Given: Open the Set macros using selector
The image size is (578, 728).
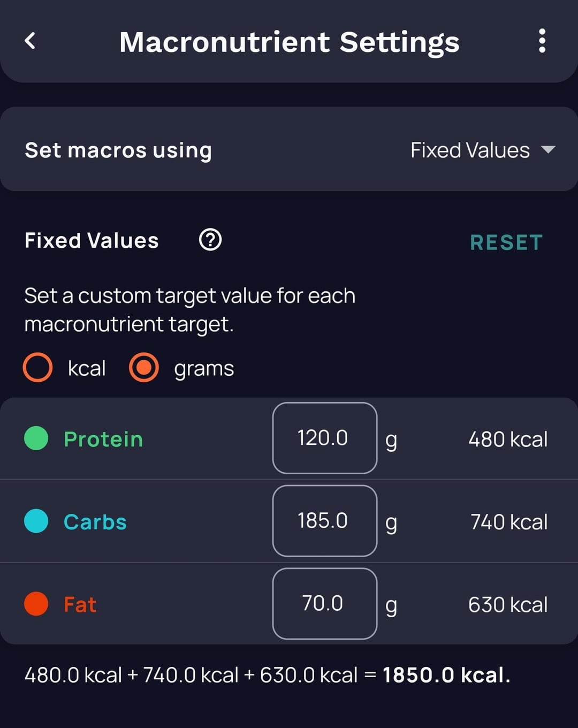Looking at the screenshot, I should pos(289,149).
